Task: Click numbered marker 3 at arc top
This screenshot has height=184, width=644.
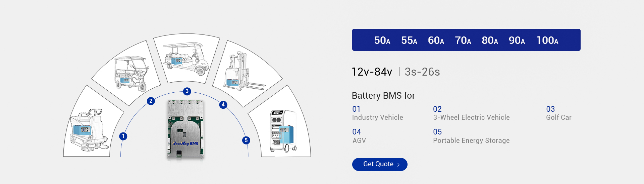Action: [x=187, y=91]
